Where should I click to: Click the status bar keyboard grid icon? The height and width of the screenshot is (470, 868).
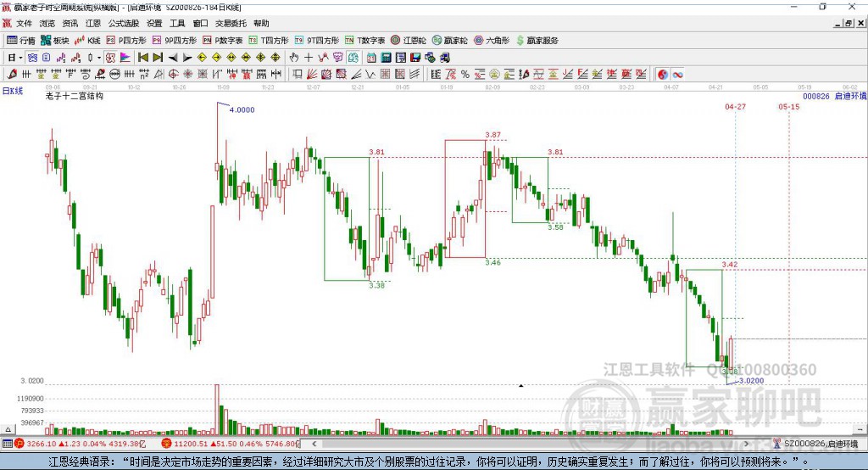click(x=7, y=444)
